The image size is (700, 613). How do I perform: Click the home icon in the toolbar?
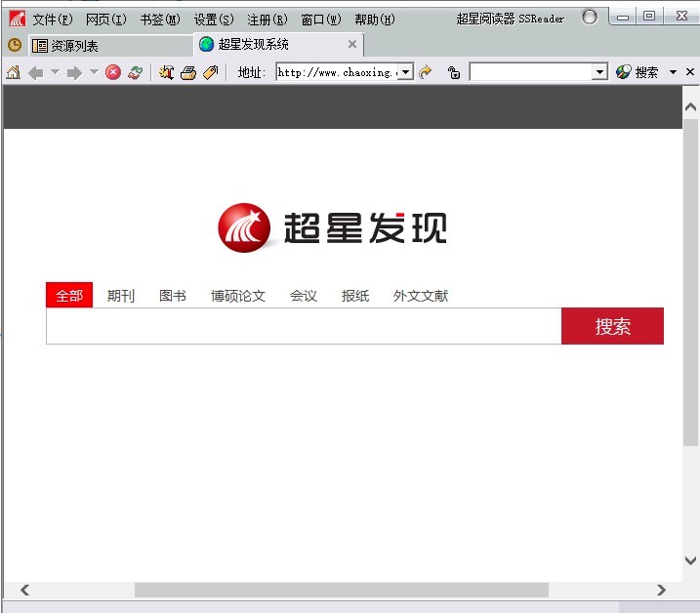click(13, 72)
